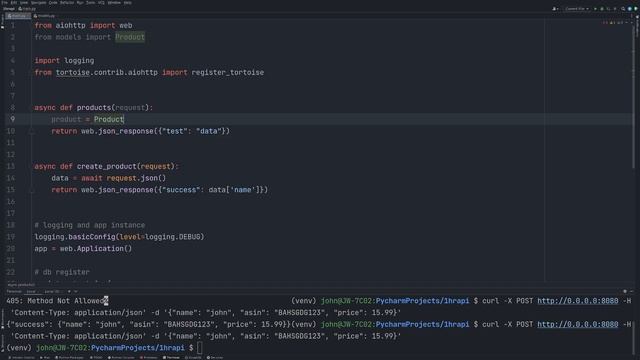Image resolution: width=640 pixels, height=360 pixels.
Task: Open the TODO tool window
Action: pyautogui.click(x=96, y=358)
